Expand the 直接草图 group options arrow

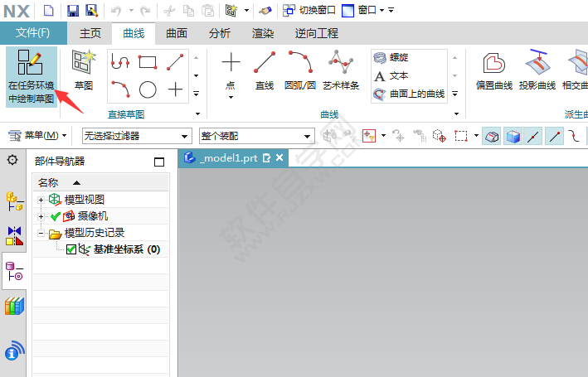[x=197, y=114]
